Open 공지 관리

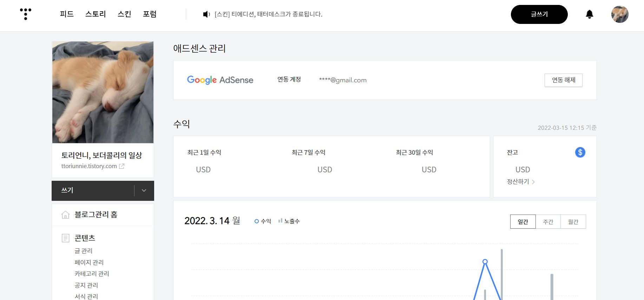coord(86,285)
